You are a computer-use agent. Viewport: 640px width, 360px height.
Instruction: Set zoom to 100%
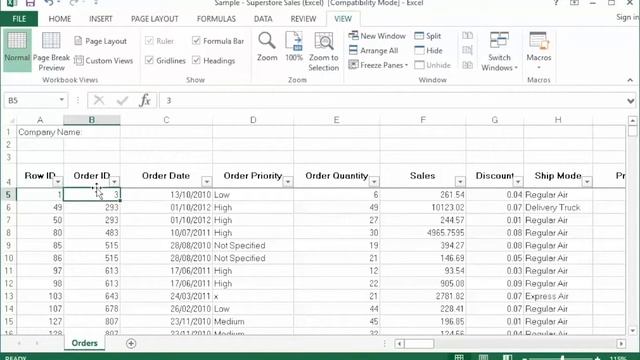coord(294,47)
